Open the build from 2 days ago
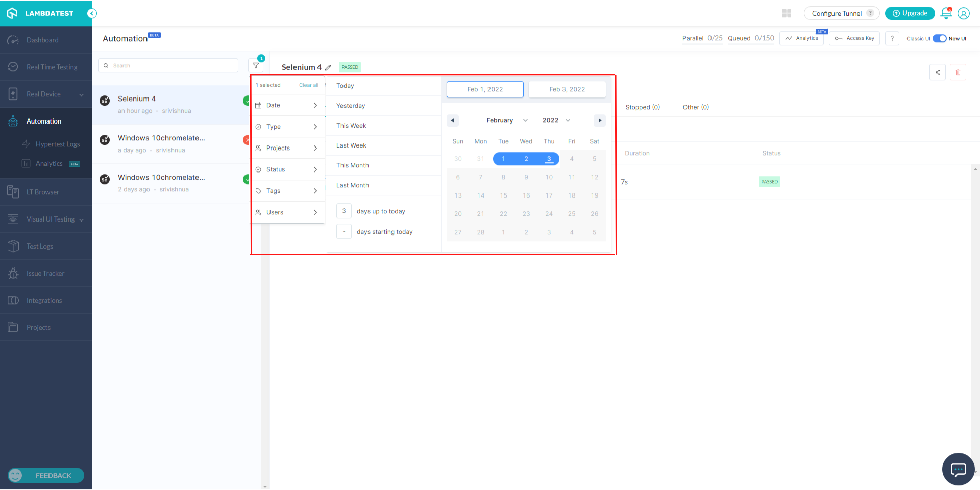This screenshot has height=490, width=980. pos(170,183)
